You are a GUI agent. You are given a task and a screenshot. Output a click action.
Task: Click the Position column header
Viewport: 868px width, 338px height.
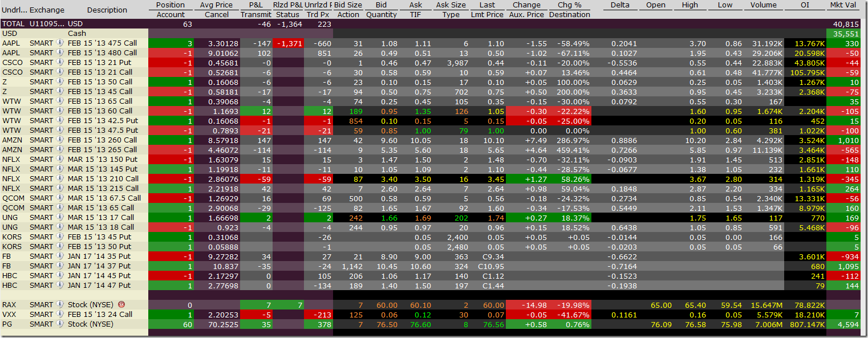pyautogui.click(x=171, y=5)
